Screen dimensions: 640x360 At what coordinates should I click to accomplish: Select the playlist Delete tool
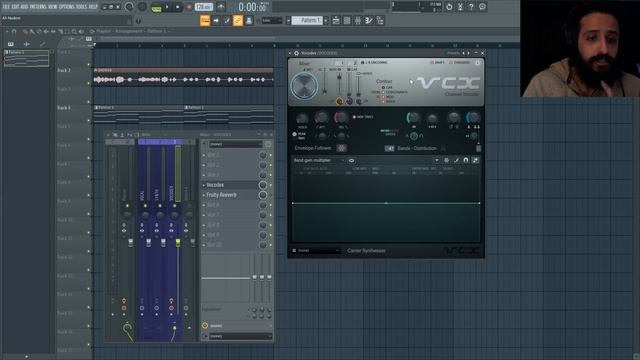coord(39,31)
